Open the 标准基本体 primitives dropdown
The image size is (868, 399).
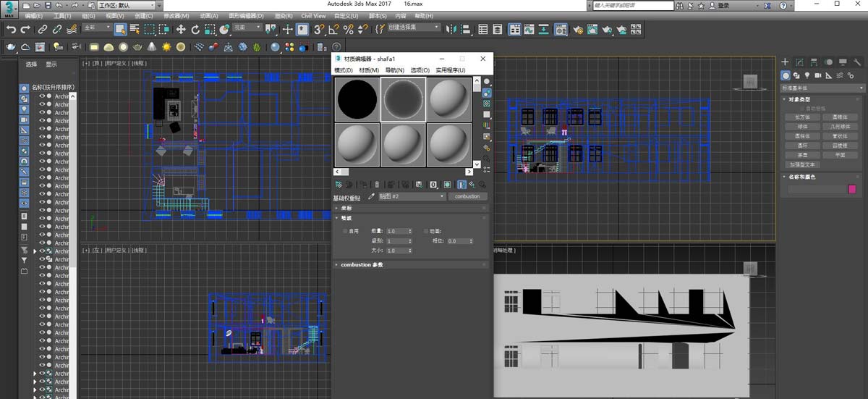click(x=823, y=88)
